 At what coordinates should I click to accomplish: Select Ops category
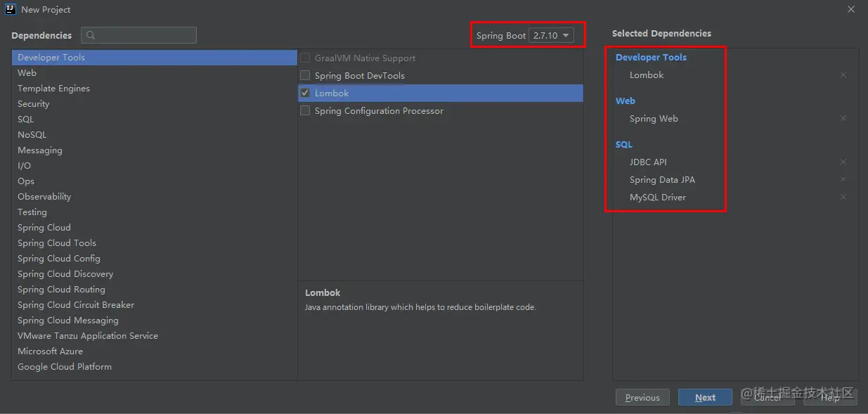pos(155,181)
